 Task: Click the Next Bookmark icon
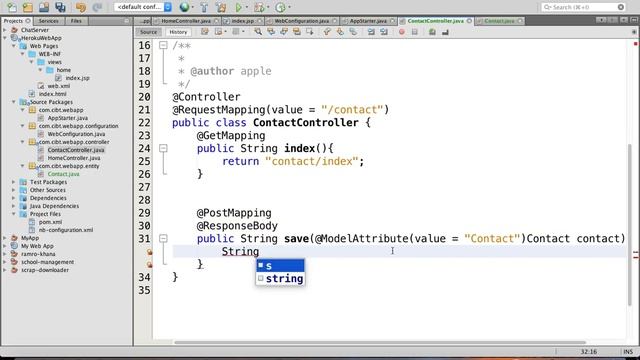point(340,32)
